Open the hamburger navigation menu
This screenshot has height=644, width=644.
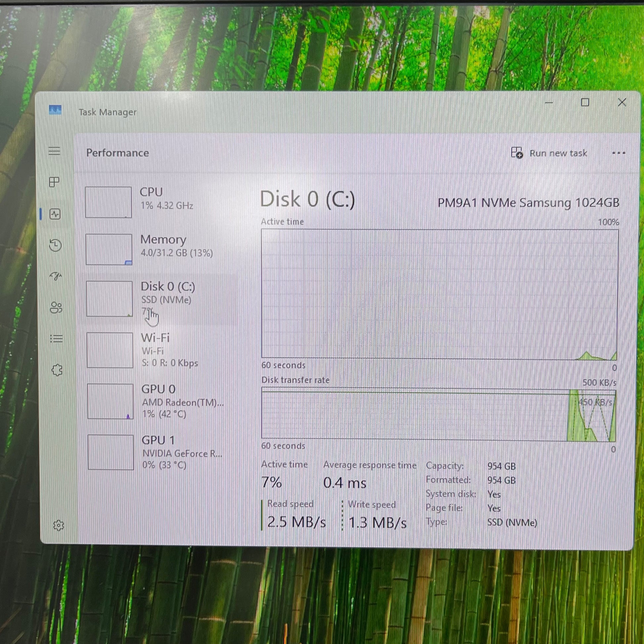(x=54, y=151)
